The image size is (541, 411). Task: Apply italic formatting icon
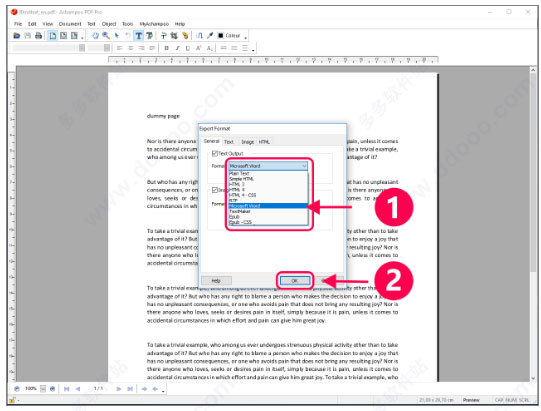(x=177, y=48)
